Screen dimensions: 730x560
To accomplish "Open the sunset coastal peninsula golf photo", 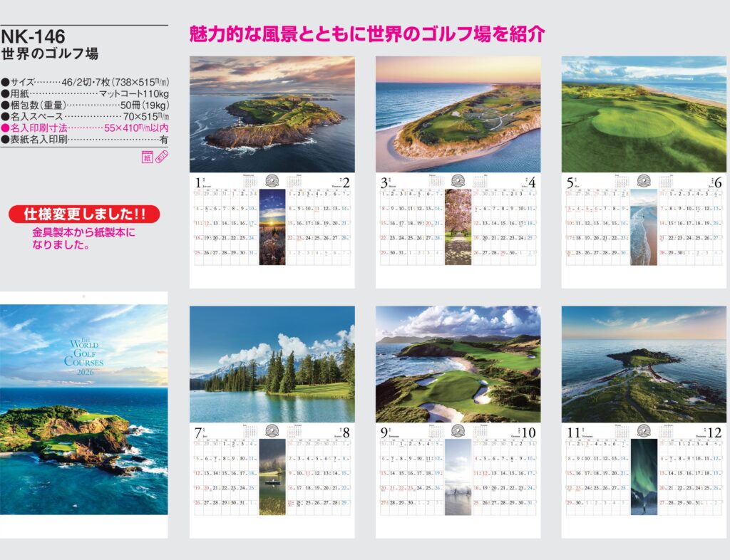I will point(458,114).
